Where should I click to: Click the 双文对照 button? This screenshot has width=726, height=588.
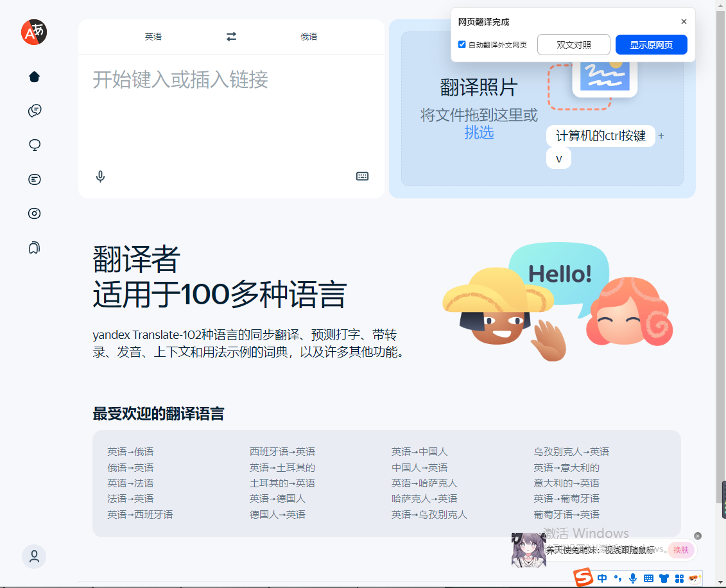point(574,45)
